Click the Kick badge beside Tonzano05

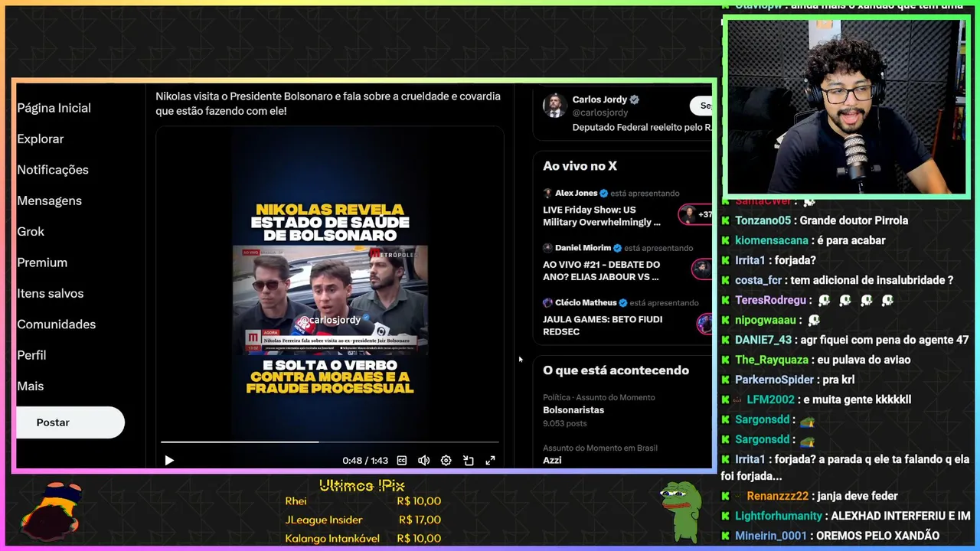726,220
